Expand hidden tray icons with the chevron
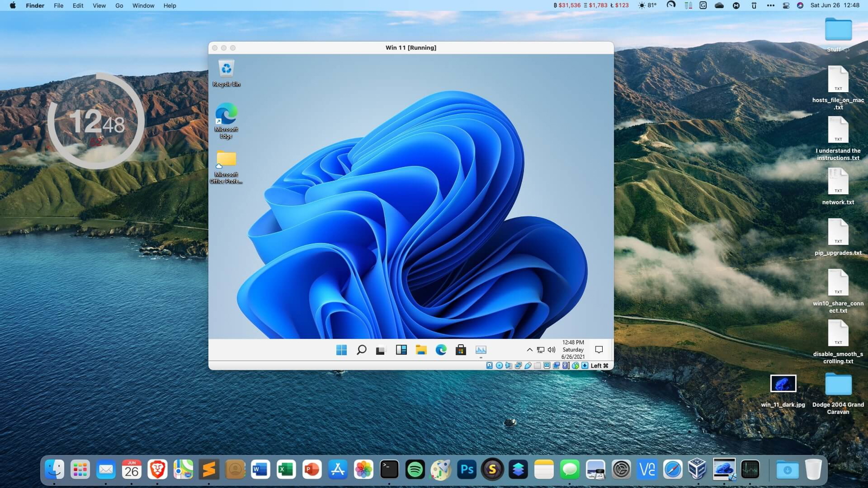 530,350
